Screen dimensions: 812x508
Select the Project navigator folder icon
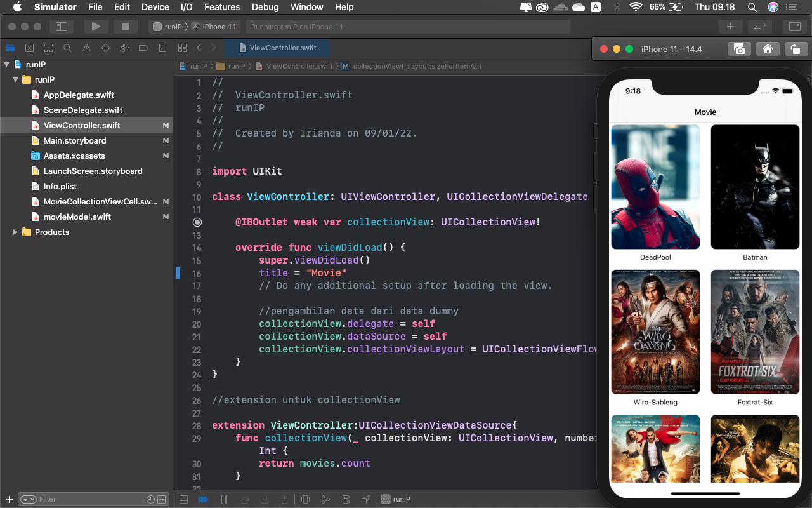click(x=10, y=48)
